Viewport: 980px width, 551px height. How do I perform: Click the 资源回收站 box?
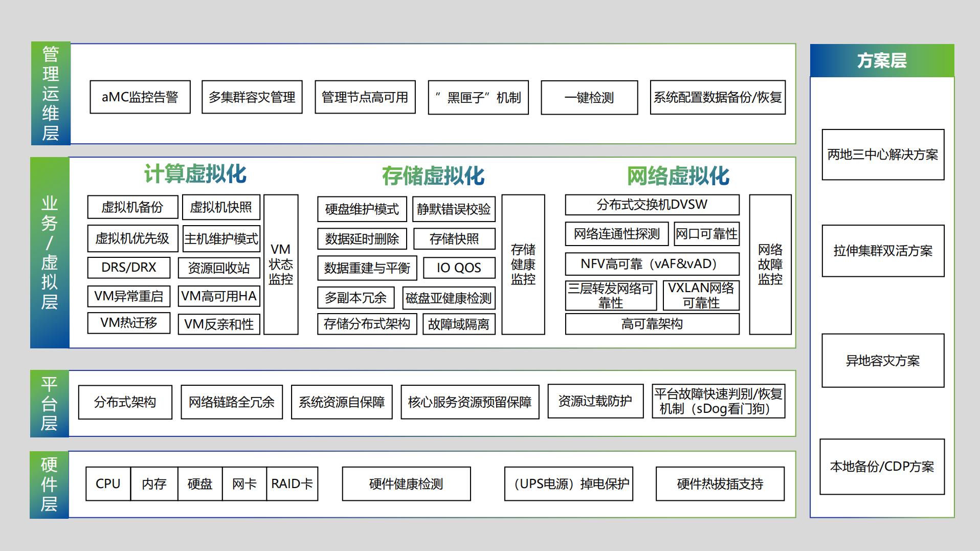coord(219,268)
